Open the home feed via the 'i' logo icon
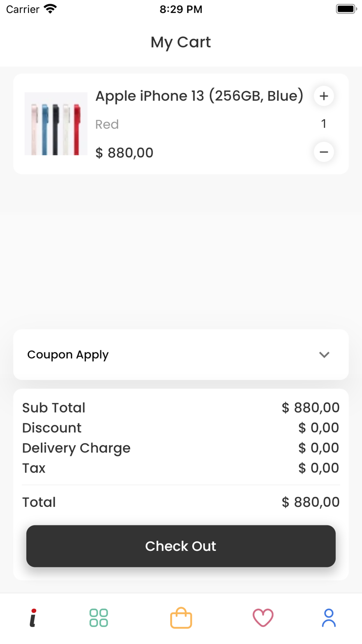Image resolution: width=362 pixels, height=644 pixels. click(33, 618)
